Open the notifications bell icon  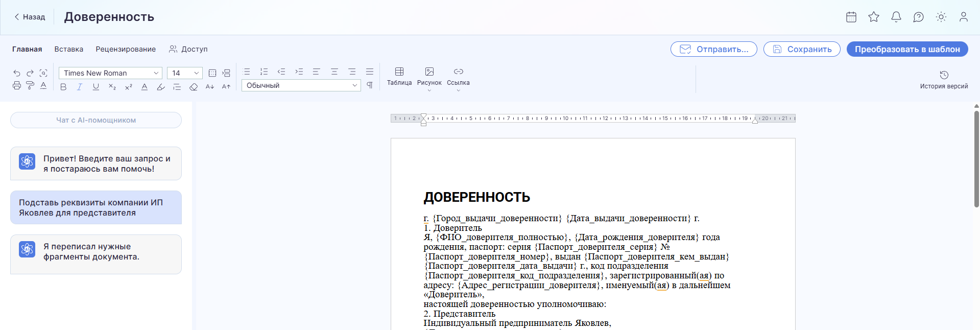(x=896, y=17)
